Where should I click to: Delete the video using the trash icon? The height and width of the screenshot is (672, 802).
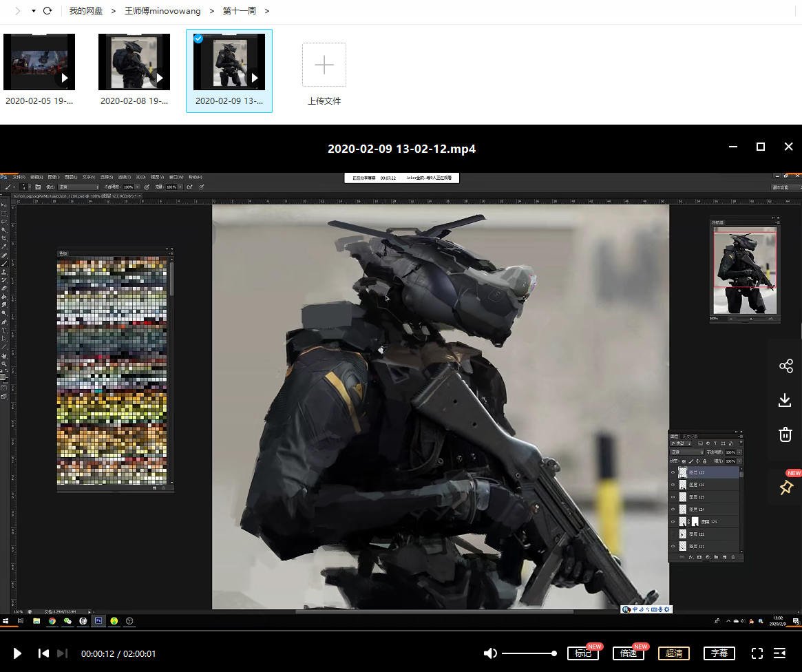(785, 434)
